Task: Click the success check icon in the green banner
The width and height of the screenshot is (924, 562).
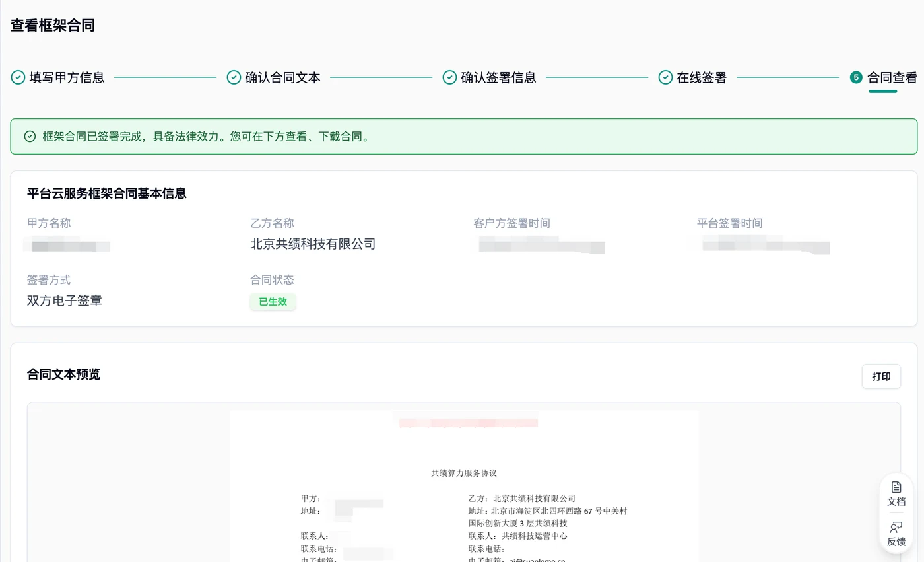Action: (30, 137)
